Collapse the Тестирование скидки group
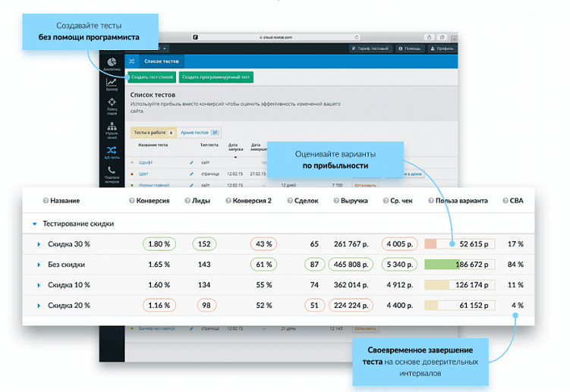 click(x=35, y=224)
